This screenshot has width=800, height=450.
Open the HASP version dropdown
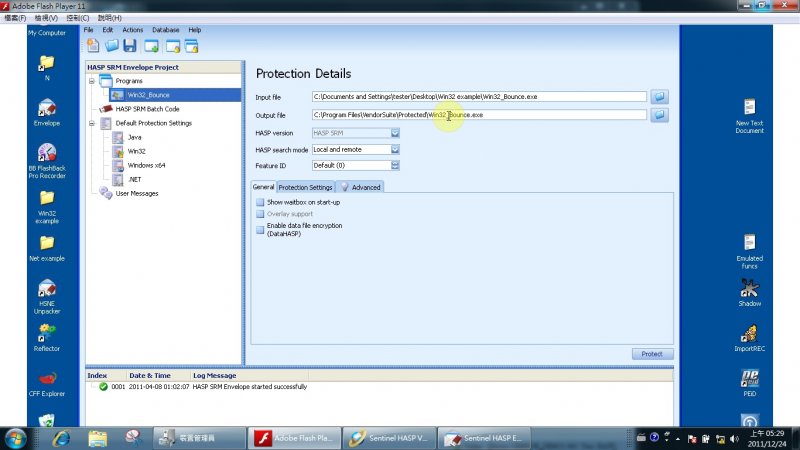395,133
